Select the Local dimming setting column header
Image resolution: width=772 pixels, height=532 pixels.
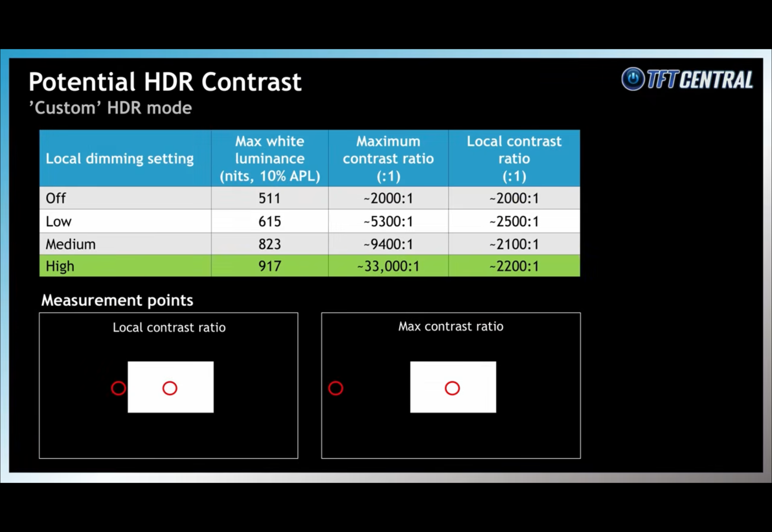point(120,159)
